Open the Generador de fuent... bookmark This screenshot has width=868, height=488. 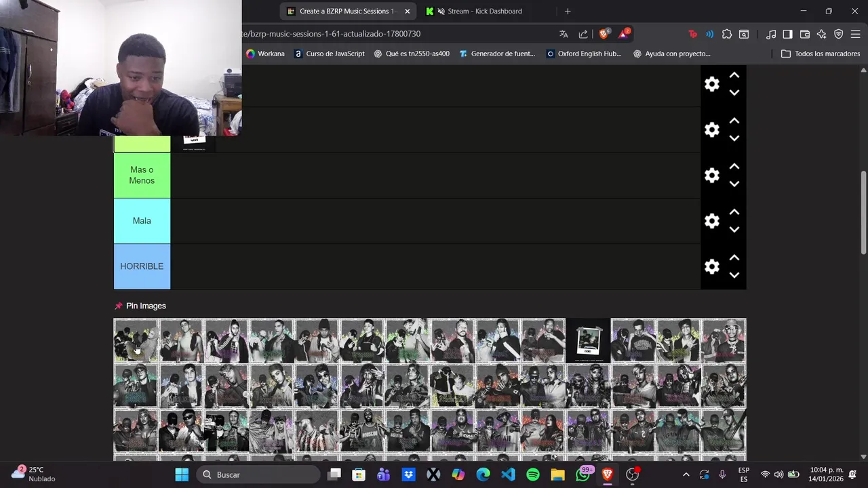tap(497, 54)
